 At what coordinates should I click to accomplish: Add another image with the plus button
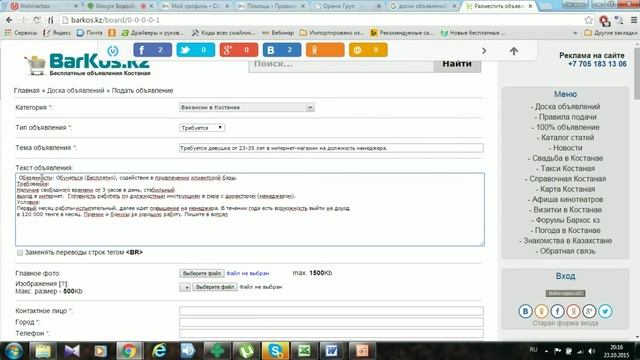pos(185,287)
